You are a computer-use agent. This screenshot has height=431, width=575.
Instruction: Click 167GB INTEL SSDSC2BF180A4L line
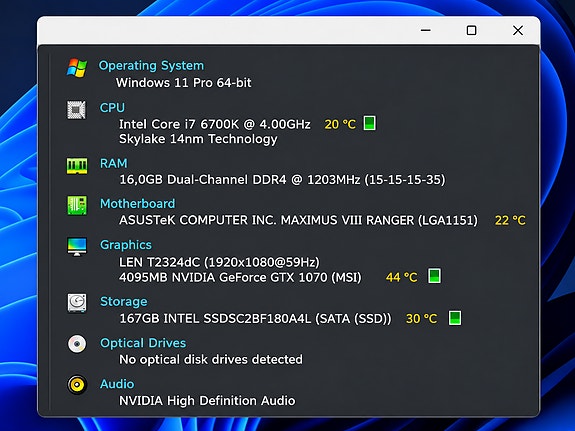point(256,318)
